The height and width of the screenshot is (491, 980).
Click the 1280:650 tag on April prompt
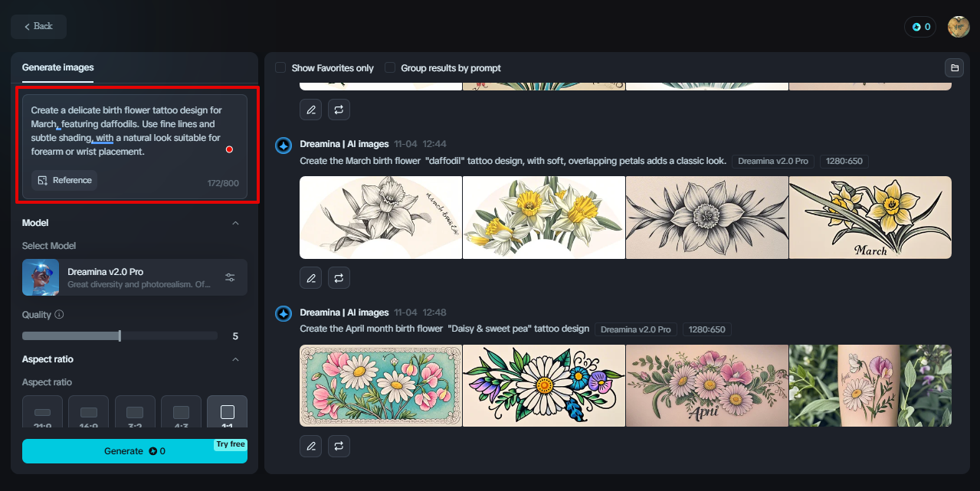[x=707, y=329]
